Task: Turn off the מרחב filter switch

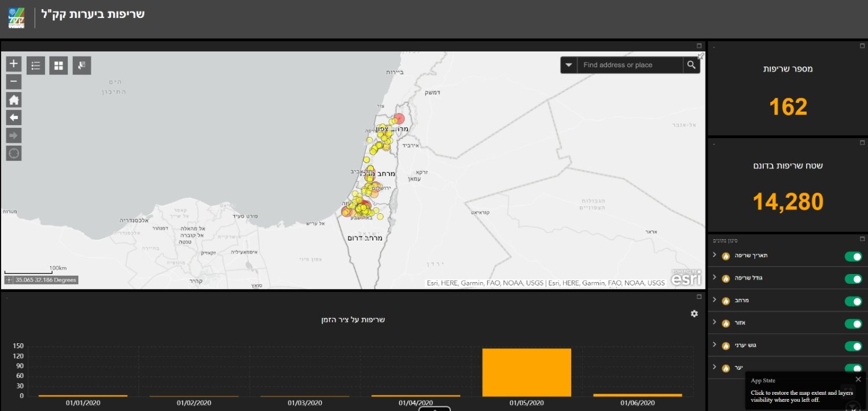Action: coord(853,301)
